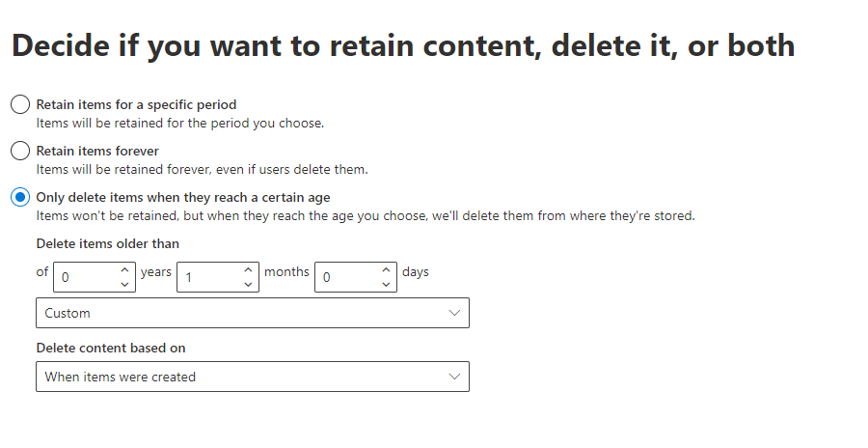Click into the days number field
This screenshot has width=868, height=448.
pyautogui.click(x=346, y=277)
